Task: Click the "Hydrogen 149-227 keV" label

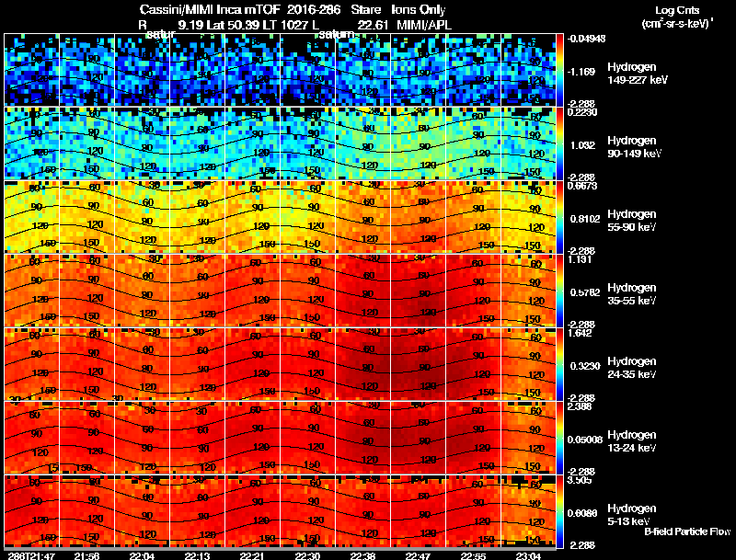Action: (x=638, y=74)
